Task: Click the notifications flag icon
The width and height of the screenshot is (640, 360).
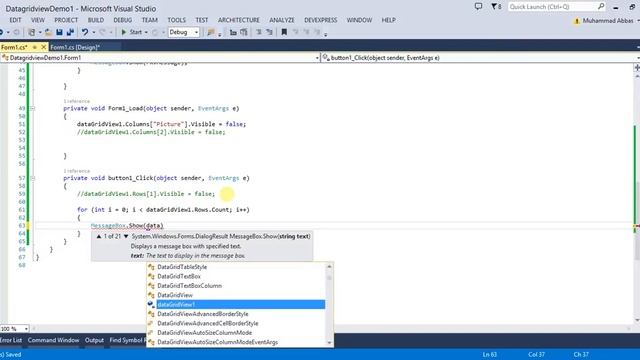Action: point(496,7)
